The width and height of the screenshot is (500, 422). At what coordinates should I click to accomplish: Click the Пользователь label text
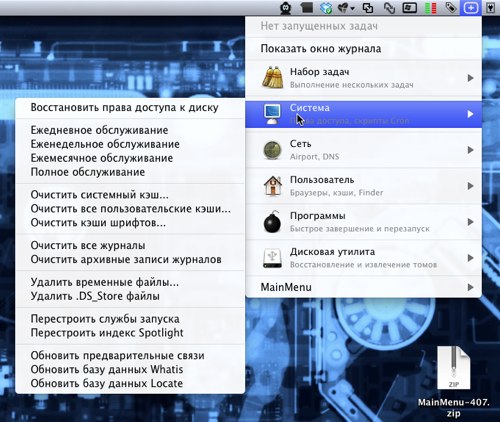322,180
